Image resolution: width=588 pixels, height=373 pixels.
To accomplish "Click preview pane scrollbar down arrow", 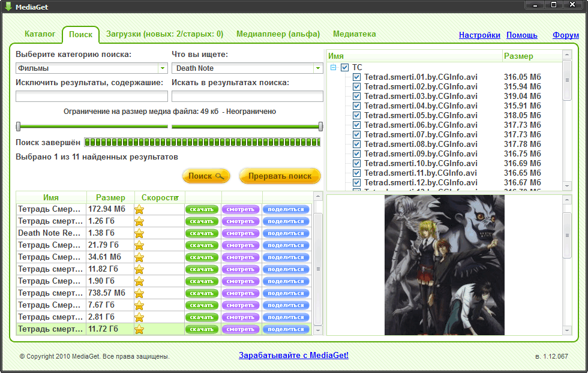I will (567, 330).
